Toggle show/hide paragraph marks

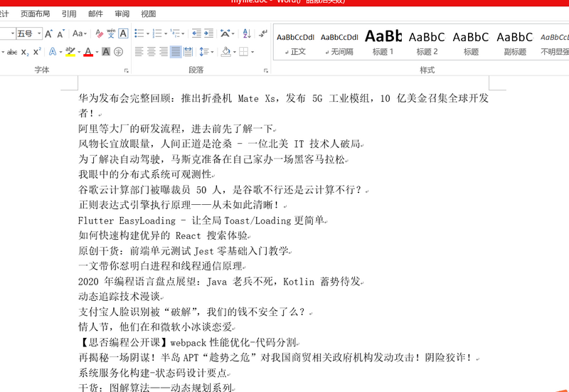[263, 33]
